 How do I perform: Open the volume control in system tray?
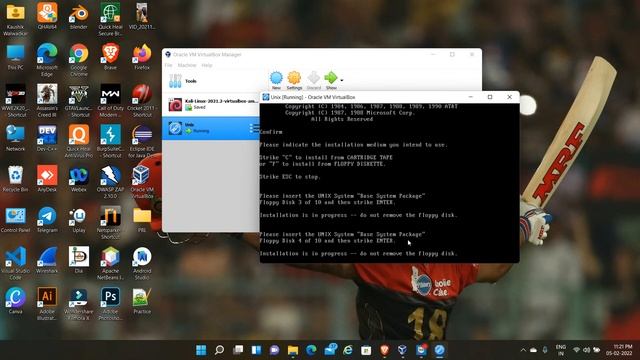(x=586, y=350)
